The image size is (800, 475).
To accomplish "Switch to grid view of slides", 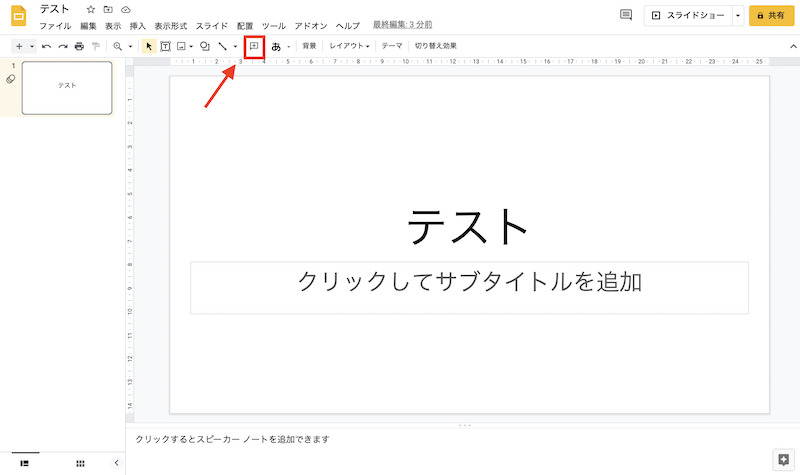I will coord(81,463).
